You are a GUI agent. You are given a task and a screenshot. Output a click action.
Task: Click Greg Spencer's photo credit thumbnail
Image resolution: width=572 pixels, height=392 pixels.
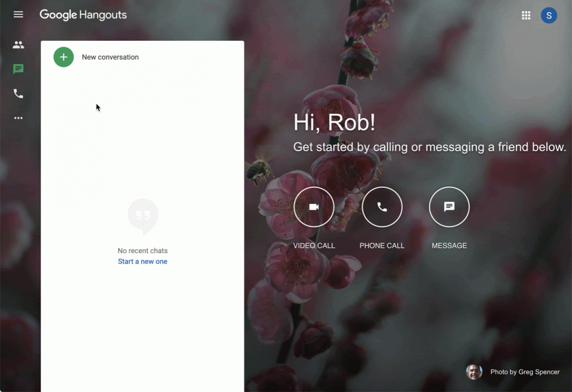[473, 372]
